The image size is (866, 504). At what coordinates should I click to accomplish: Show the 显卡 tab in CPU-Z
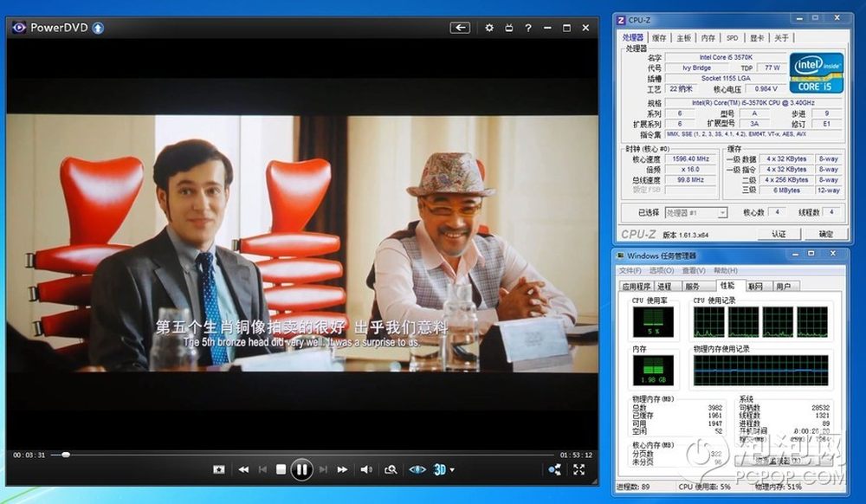(x=756, y=37)
